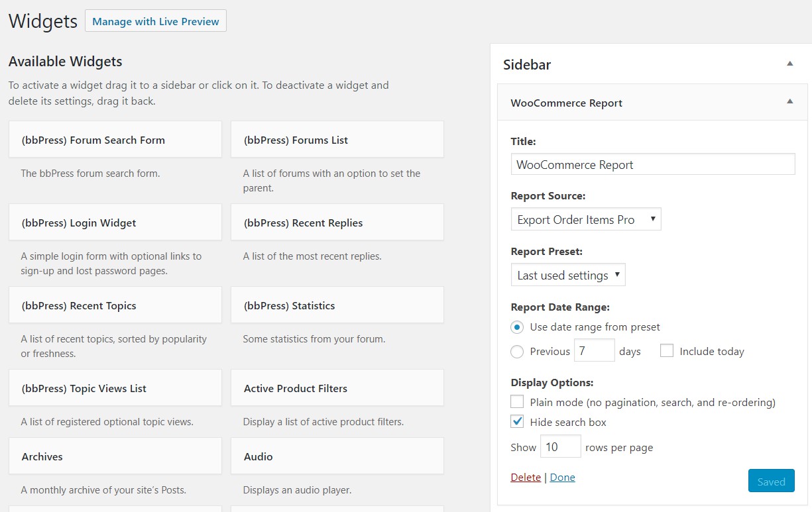The image size is (812, 512).
Task: Select the (bbPress) Forum Search Form widget
Action: (115, 140)
